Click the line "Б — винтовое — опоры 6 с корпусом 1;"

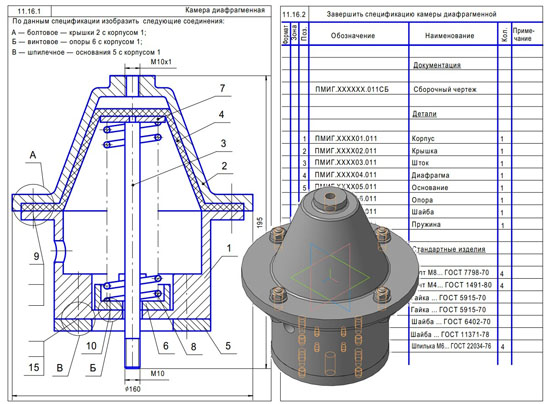click(x=77, y=42)
